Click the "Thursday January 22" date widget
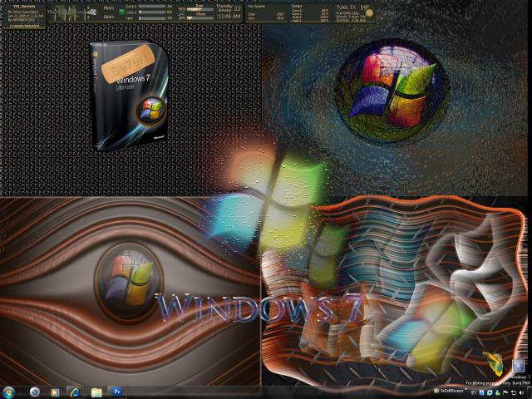This screenshot has width=532, height=399. (229, 8)
